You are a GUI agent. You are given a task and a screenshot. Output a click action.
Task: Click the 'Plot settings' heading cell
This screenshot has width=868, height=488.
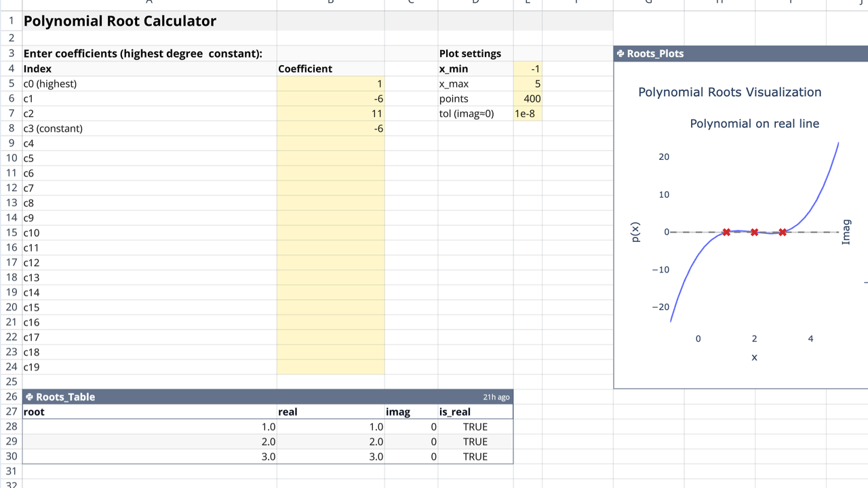(x=475, y=54)
